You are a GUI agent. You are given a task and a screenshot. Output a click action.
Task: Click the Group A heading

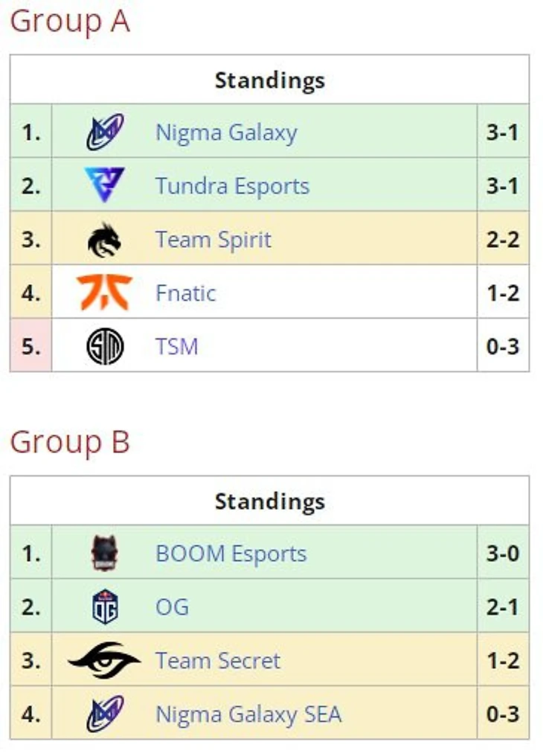70,22
